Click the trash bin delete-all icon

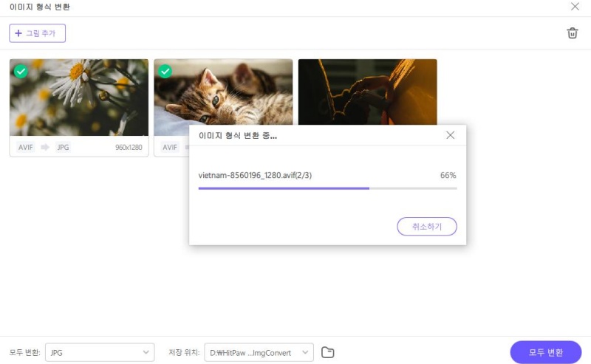[572, 33]
